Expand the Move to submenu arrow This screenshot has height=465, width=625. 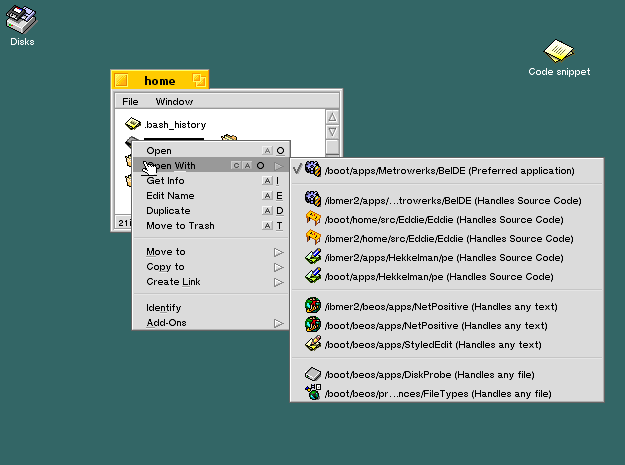coord(279,252)
